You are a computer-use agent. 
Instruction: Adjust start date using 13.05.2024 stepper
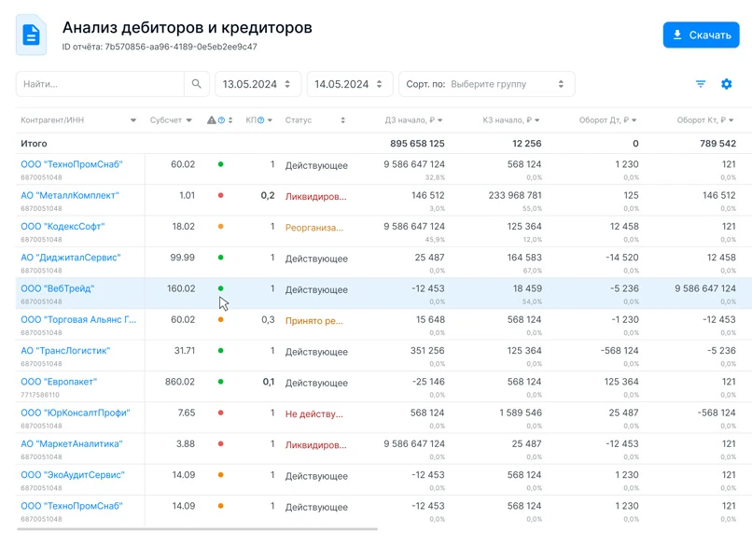[x=285, y=83]
